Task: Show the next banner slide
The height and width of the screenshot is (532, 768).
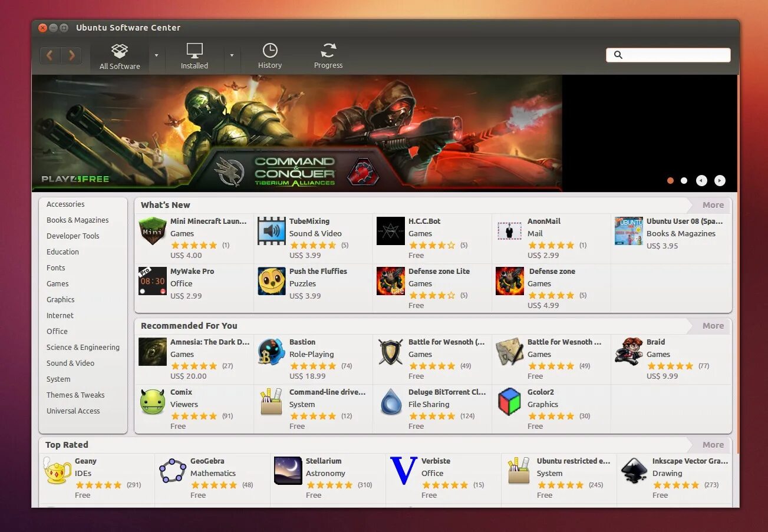Action: (x=720, y=181)
